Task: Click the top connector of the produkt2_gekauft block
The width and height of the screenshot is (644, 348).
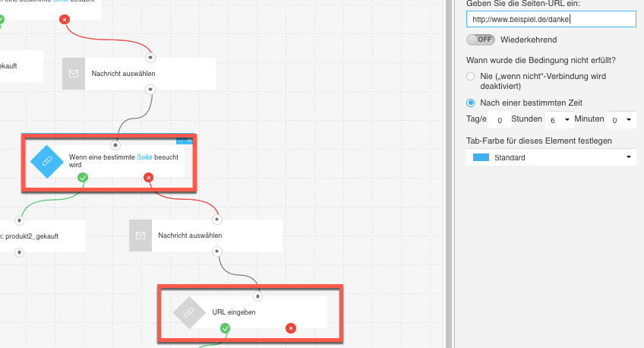Action: pyautogui.click(x=19, y=220)
